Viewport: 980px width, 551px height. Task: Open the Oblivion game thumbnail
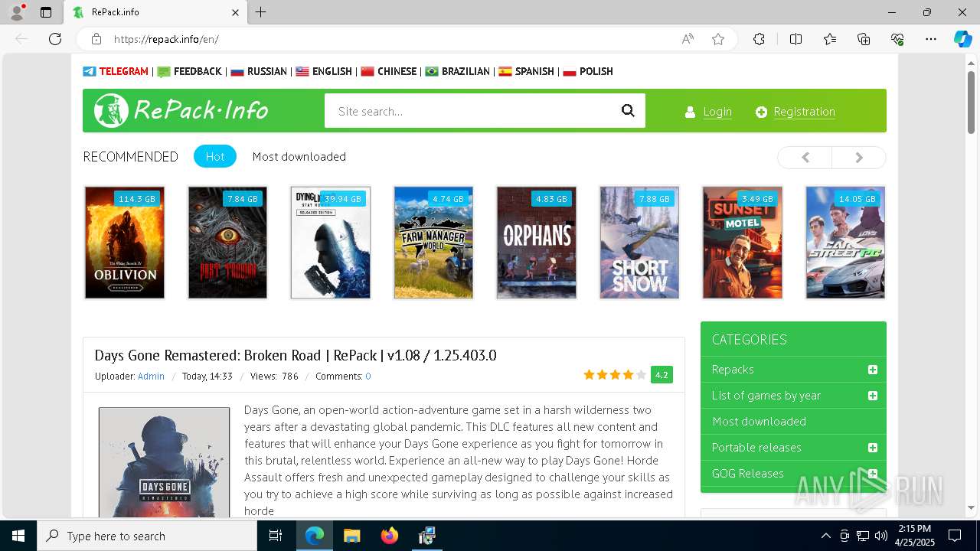pyautogui.click(x=125, y=243)
